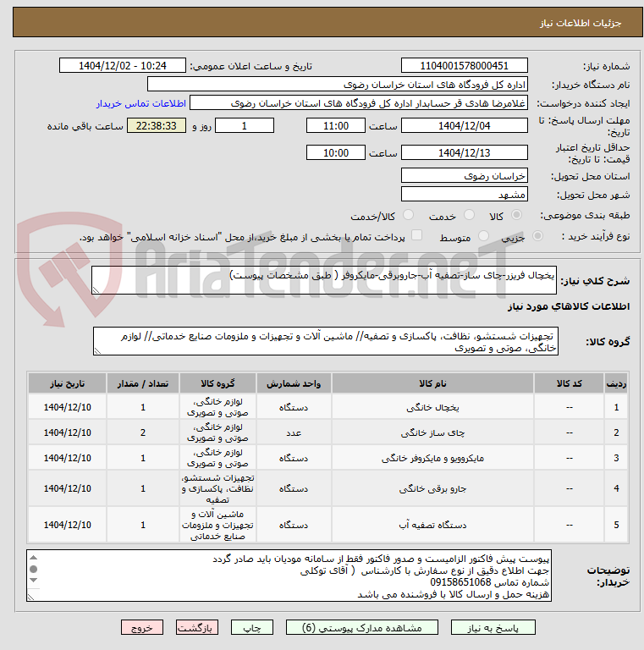Click the یخچال خانگی item name
644x650 pixels.
pyautogui.click(x=432, y=407)
